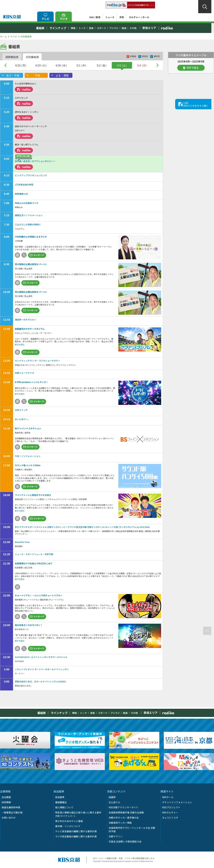Switch to the テレビ tab
The width and height of the screenshot is (214, 868).
[x=46, y=17]
